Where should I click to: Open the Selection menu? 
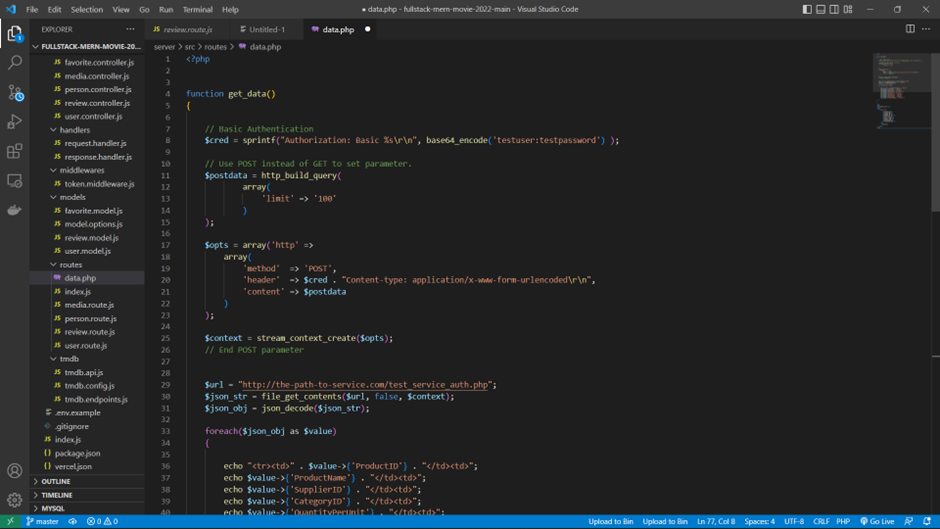[x=87, y=9]
